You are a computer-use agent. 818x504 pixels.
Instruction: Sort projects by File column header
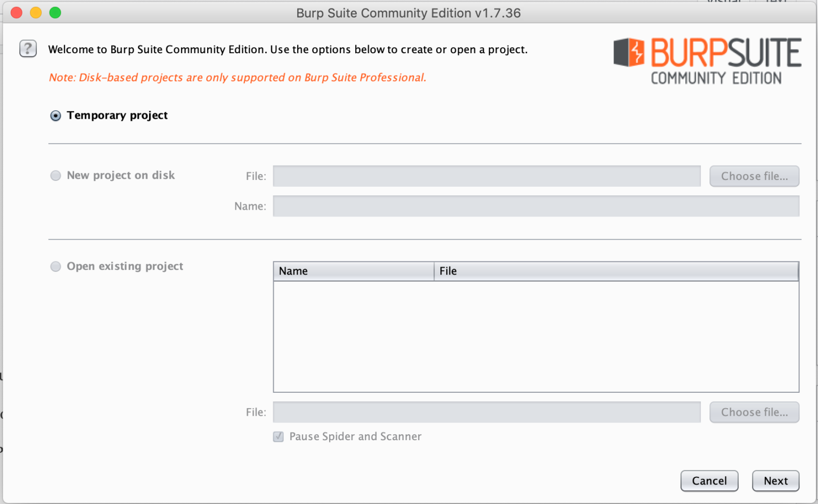pyautogui.click(x=616, y=271)
